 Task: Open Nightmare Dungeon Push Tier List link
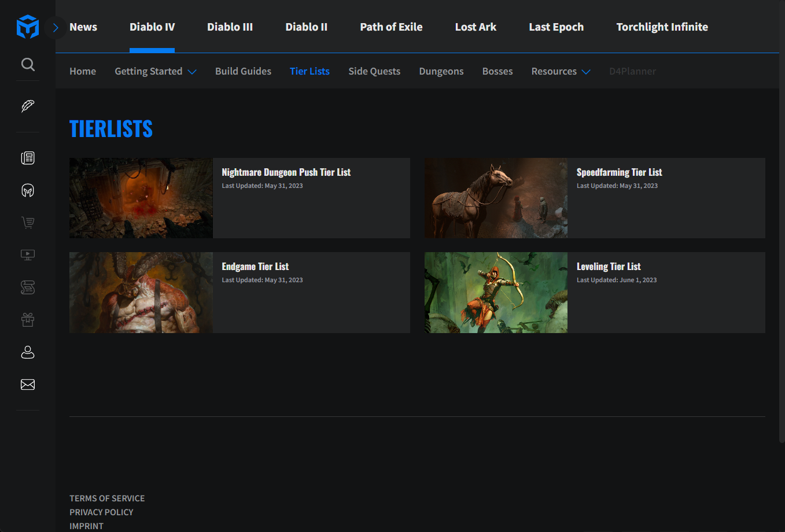(286, 172)
